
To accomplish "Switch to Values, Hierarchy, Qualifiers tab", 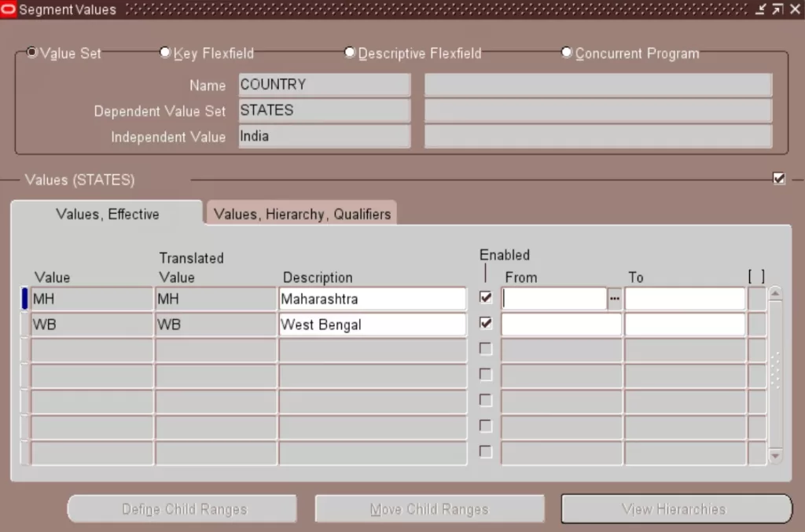I will pyautogui.click(x=302, y=214).
